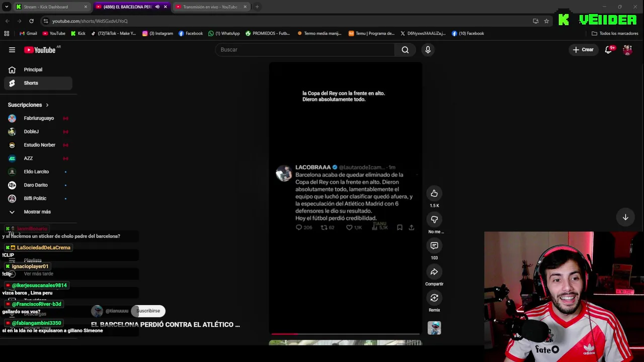Click the Short's progress bar
The height and width of the screenshot is (362, 644).
(345, 334)
